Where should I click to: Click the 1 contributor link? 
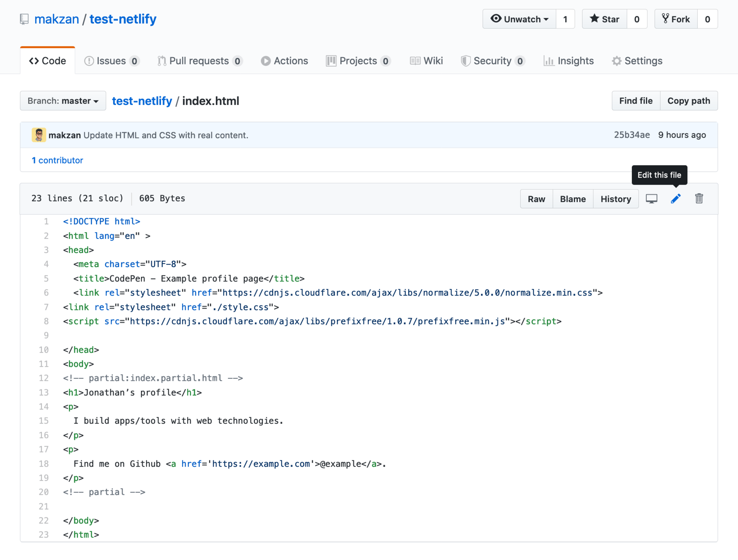(57, 160)
